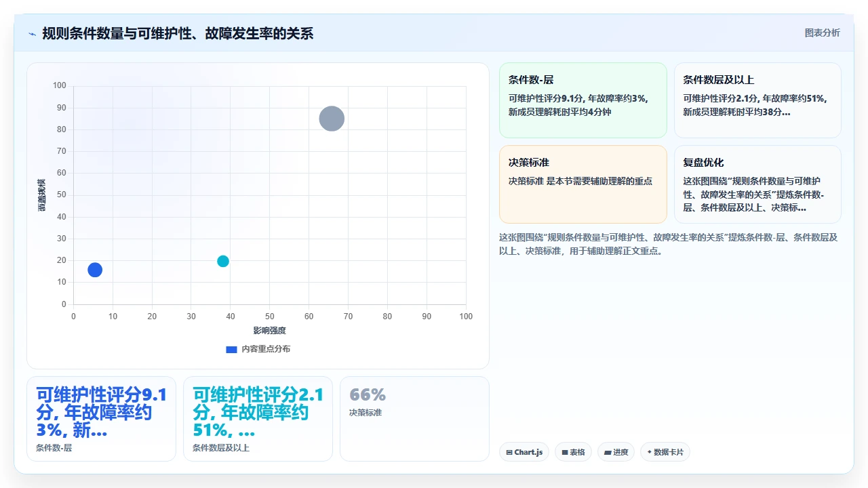Open the 复盘优化 card
This screenshot has width=868, height=488.
pos(757,184)
